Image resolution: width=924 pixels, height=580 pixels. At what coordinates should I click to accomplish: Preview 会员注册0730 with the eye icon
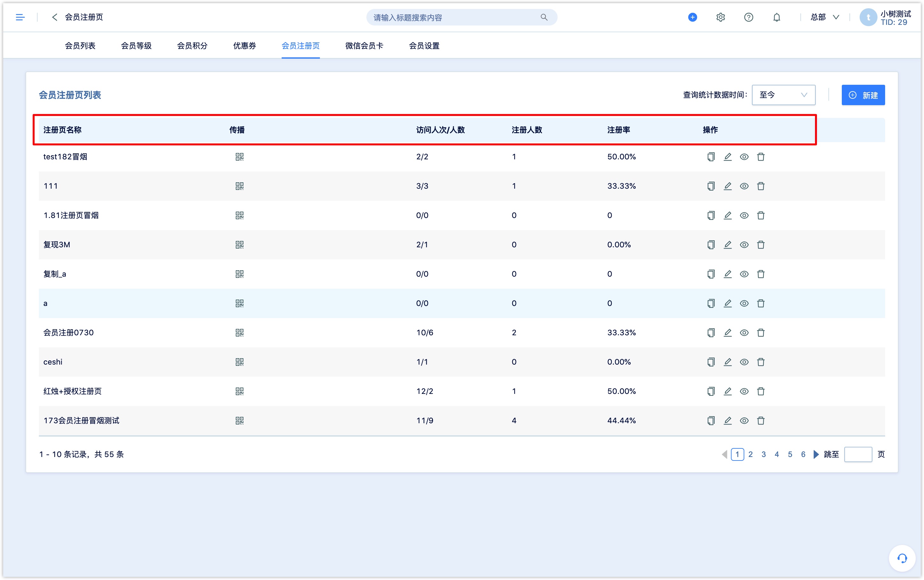[x=744, y=333]
